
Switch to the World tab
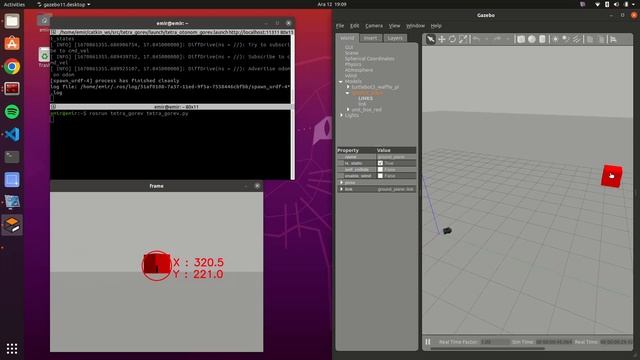point(347,38)
